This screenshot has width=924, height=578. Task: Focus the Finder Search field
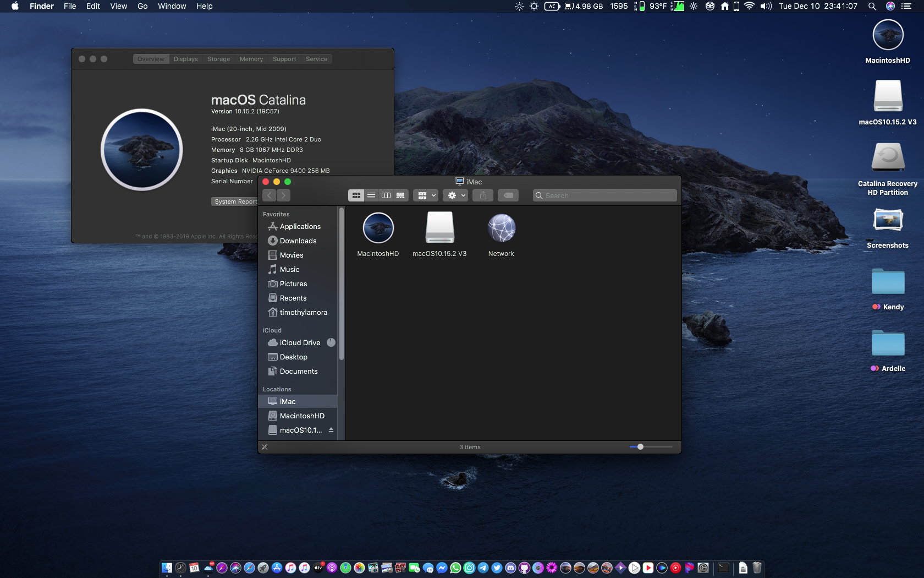605,195
